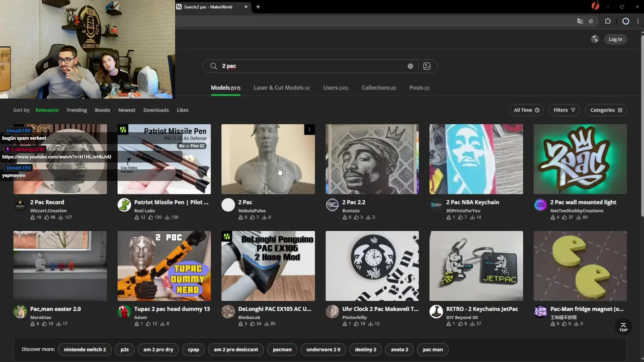This screenshot has width=644, height=362.
Task: Open DeLonghi PAC EX105 title link
Action: click(275, 309)
